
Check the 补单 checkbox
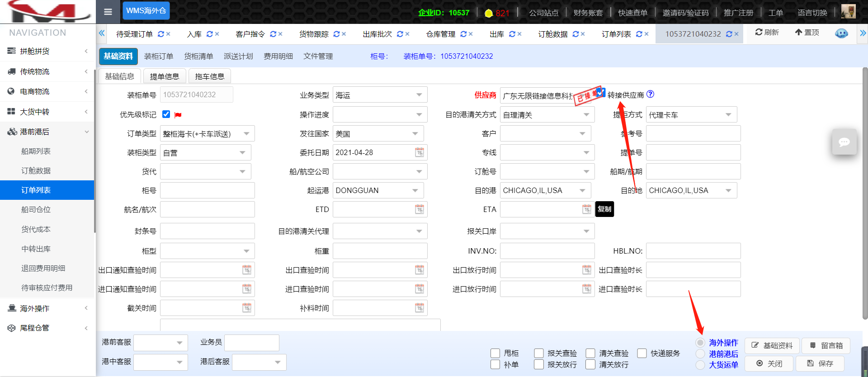click(495, 364)
